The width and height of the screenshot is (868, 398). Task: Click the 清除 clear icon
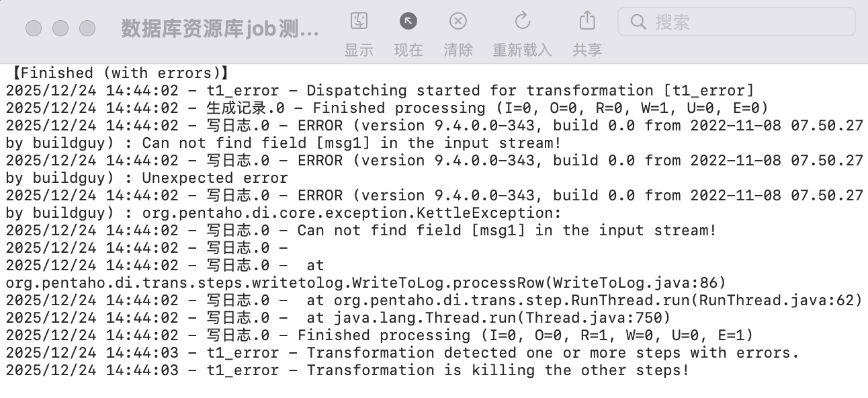coord(458,21)
